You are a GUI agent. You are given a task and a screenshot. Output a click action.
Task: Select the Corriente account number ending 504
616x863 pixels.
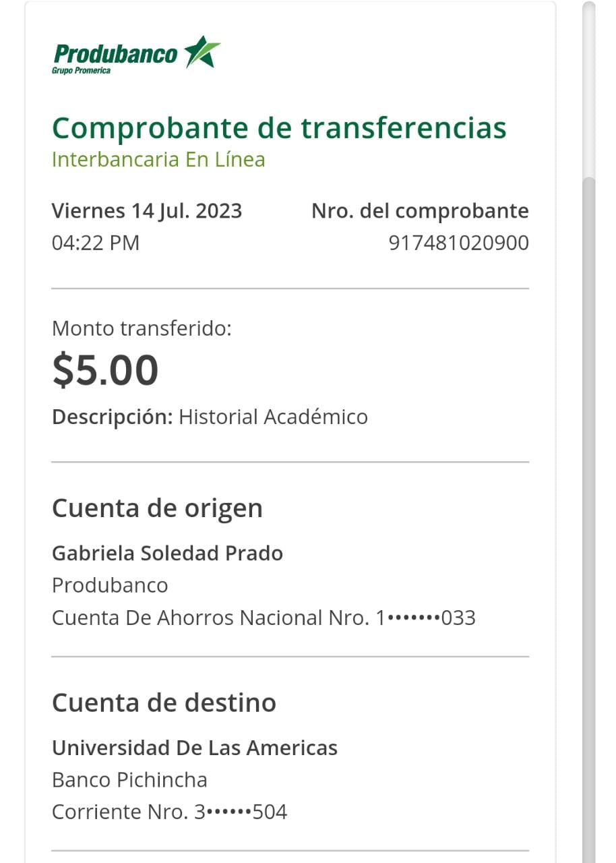pos(169,812)
